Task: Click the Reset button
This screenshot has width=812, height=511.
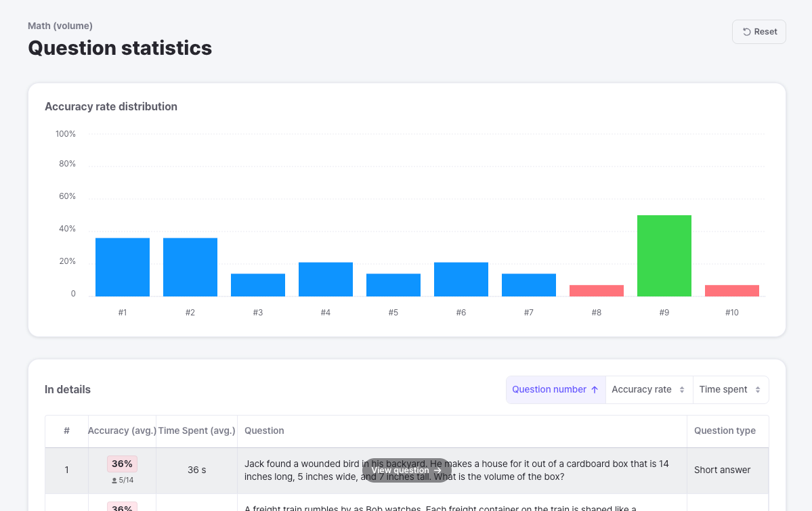Action: coord(758,32)
